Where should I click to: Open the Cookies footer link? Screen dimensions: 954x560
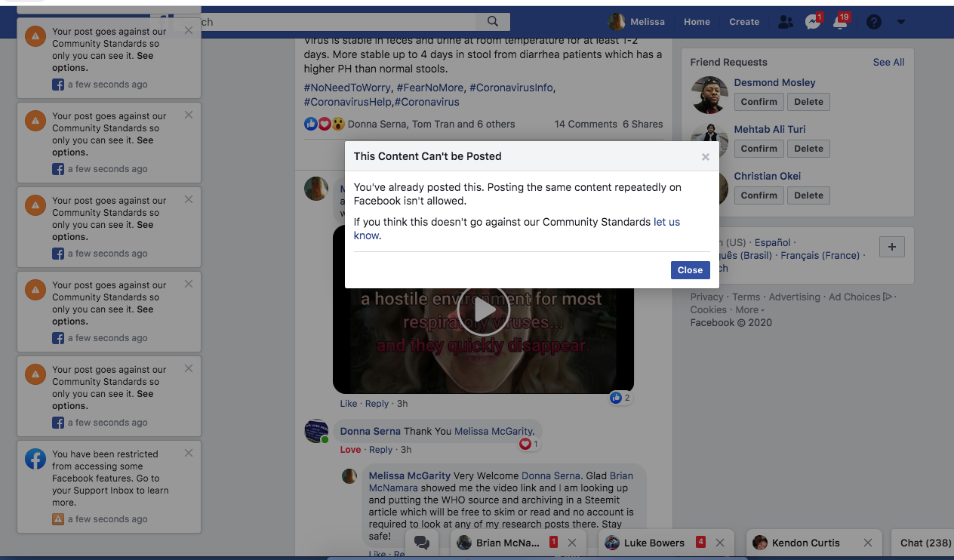[709, 309]
